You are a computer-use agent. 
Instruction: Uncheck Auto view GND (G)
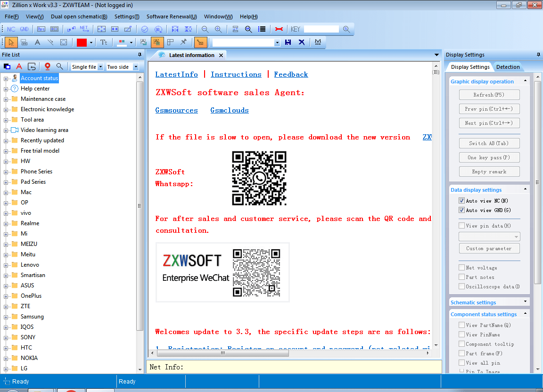[461, 210]
